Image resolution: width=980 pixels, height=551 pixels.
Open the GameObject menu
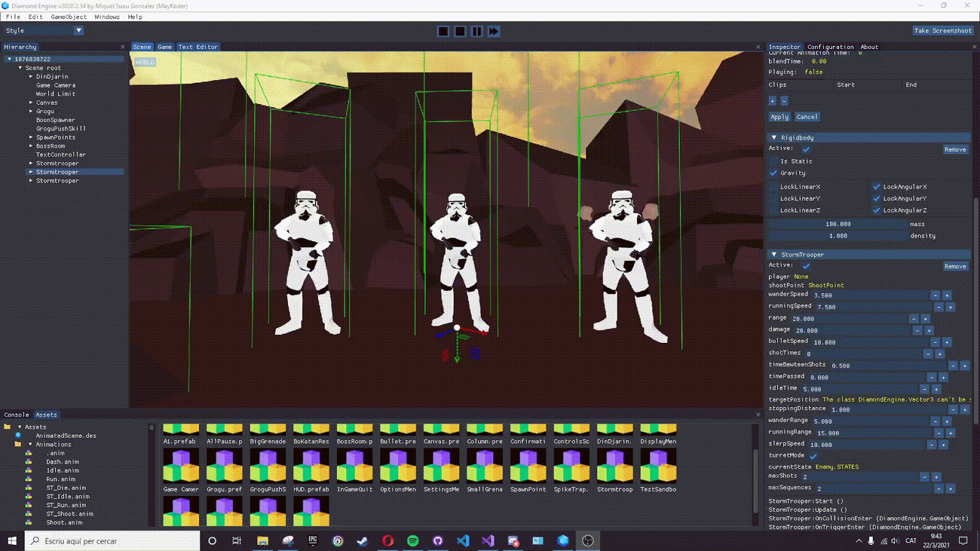point(69,17)
